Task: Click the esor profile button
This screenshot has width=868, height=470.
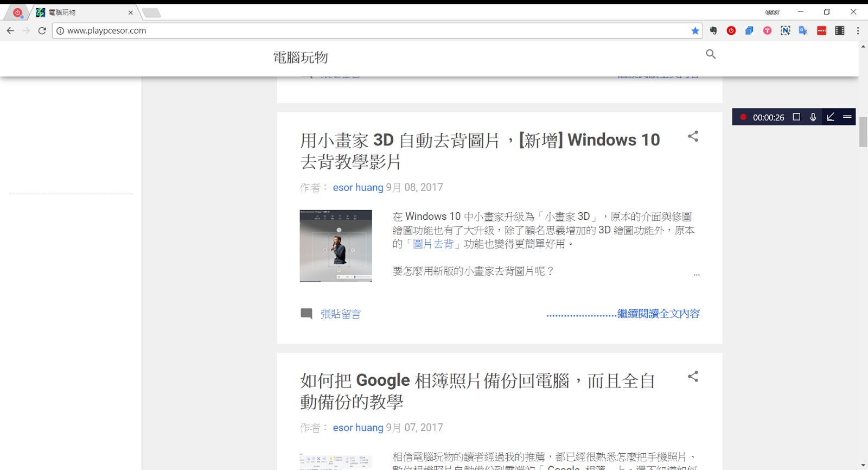Action: (x=773, y=12)
